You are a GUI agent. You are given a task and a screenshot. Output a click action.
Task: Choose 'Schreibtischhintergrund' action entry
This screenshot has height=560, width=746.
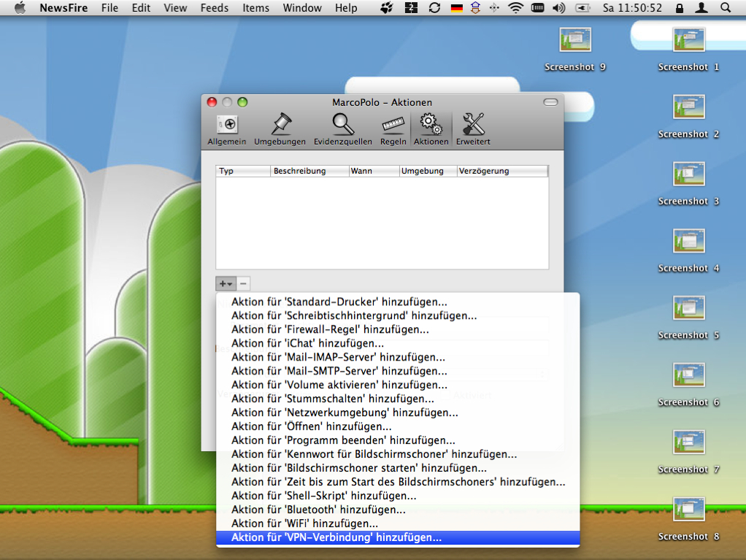398,315
